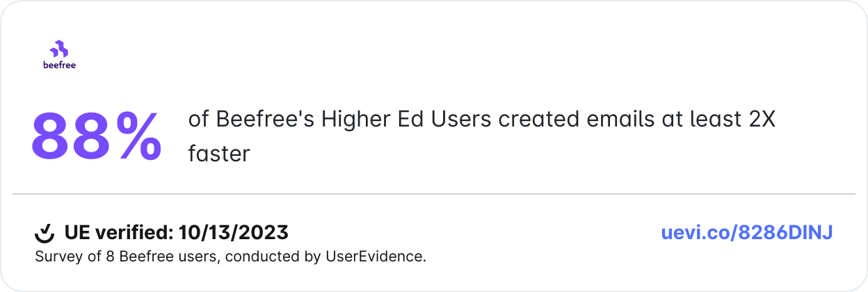Screen dimensions: 868x292
Task: Open the uevi.co/8286DINJ link
Action: tap(746, 232)
